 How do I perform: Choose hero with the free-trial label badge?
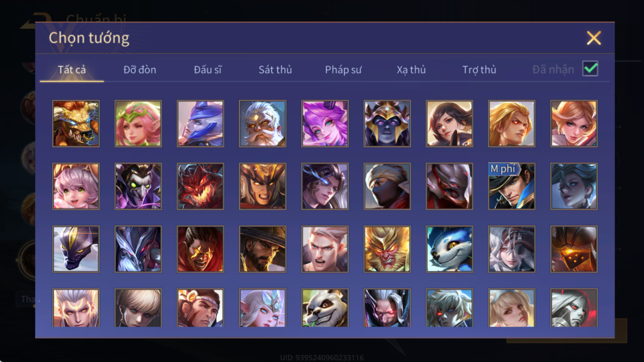pyautogui.click(x=511, y=187)
